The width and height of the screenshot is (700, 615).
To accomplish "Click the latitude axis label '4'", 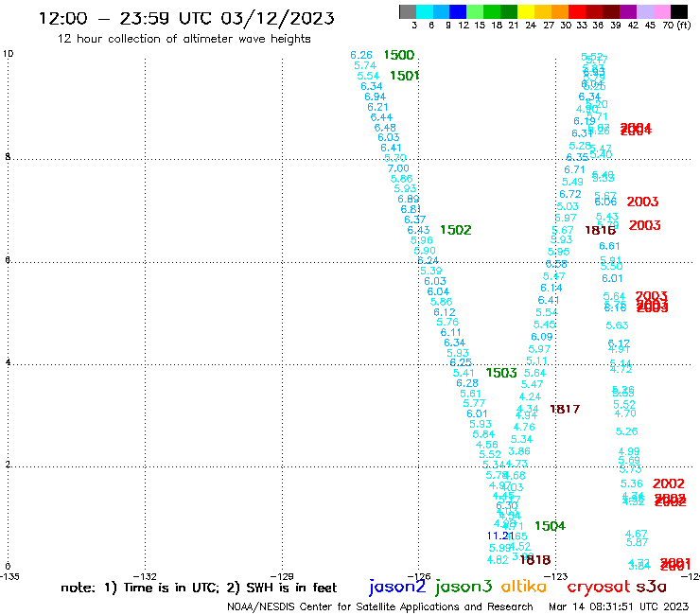I will click(8, 361).
